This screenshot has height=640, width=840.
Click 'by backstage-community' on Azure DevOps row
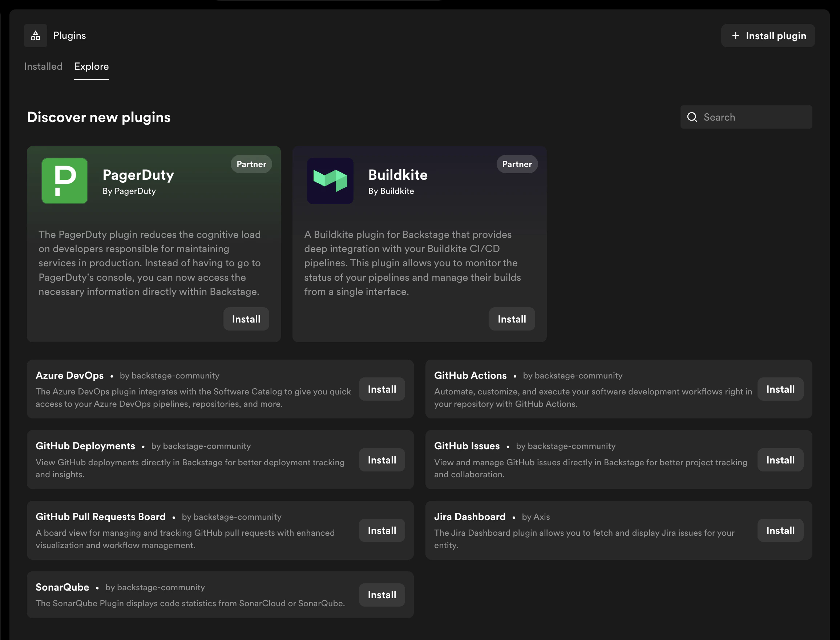click(x=170, y=376)
